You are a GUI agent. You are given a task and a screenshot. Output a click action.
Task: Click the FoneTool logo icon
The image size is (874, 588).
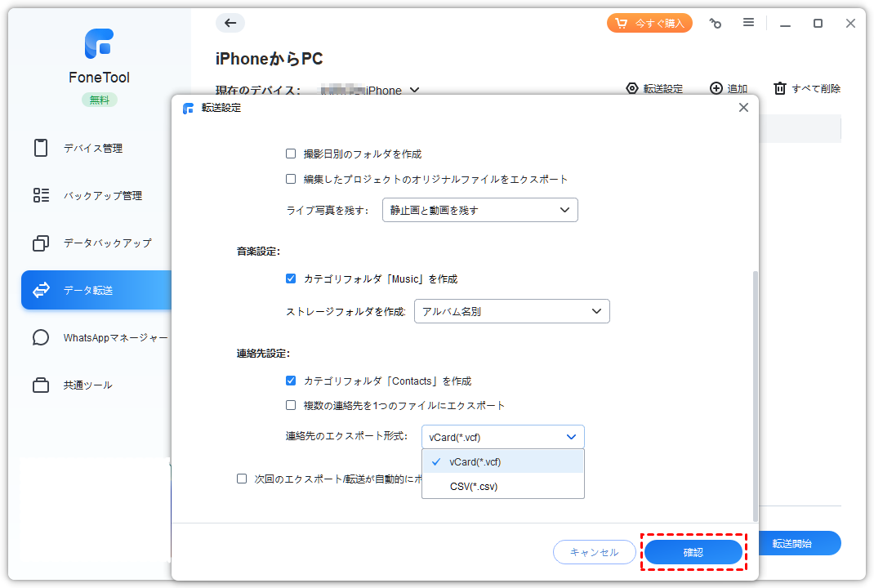click(x=99, y=43)
